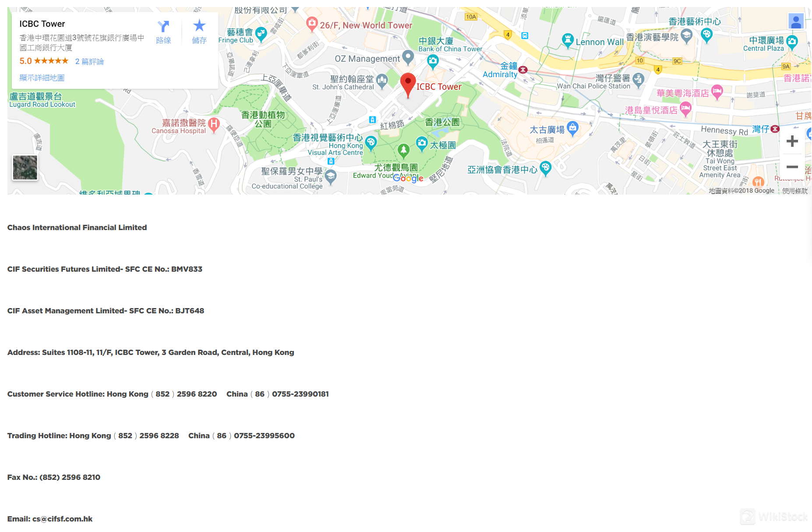Click the Google account avatar on map
The width and height of the screenshot is (812, 532).
point(796,21)
